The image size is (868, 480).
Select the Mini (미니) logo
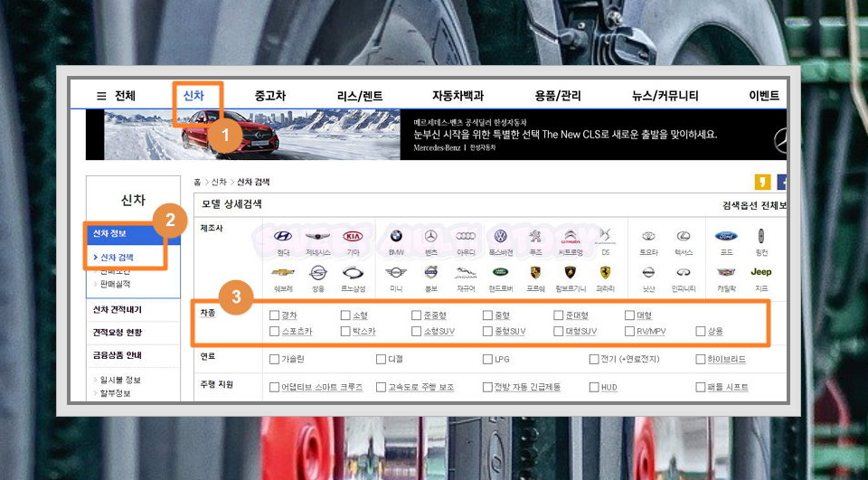[x=396, y=272]
